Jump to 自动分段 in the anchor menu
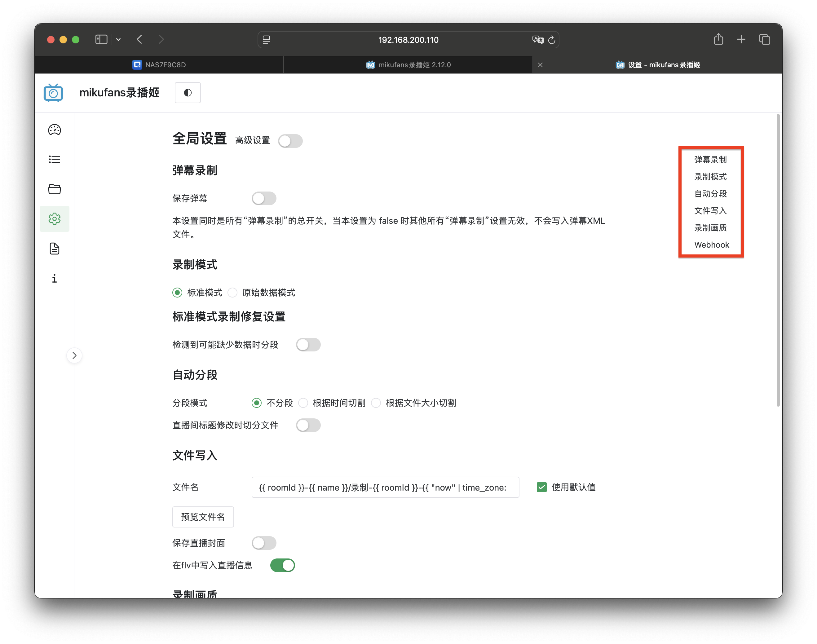This screenshot has height=644, width=817. [x=710, y=193]
